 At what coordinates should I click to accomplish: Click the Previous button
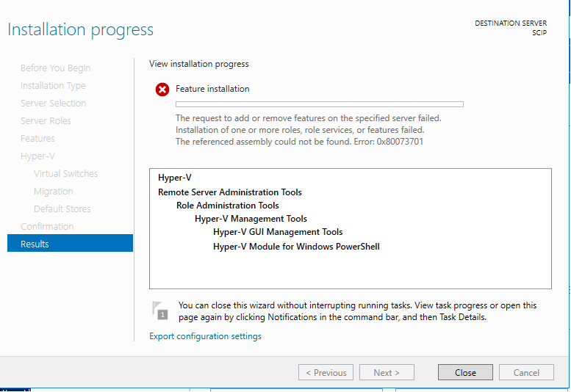point(326,372)
